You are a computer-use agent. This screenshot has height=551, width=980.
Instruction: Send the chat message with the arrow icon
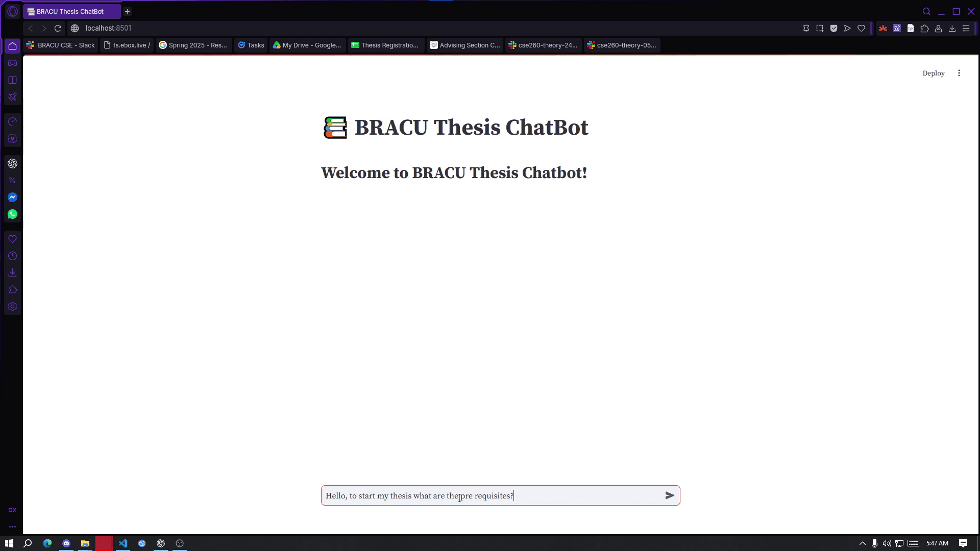point(670,495)
